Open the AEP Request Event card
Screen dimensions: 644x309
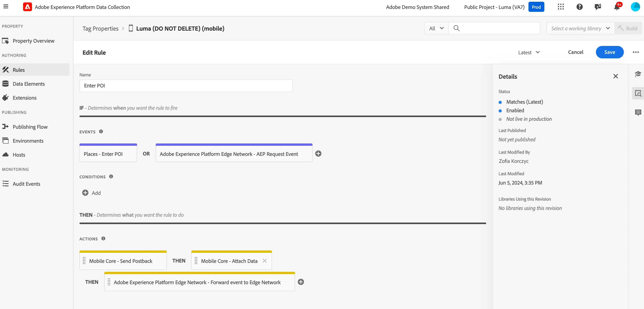pos(234,153)
